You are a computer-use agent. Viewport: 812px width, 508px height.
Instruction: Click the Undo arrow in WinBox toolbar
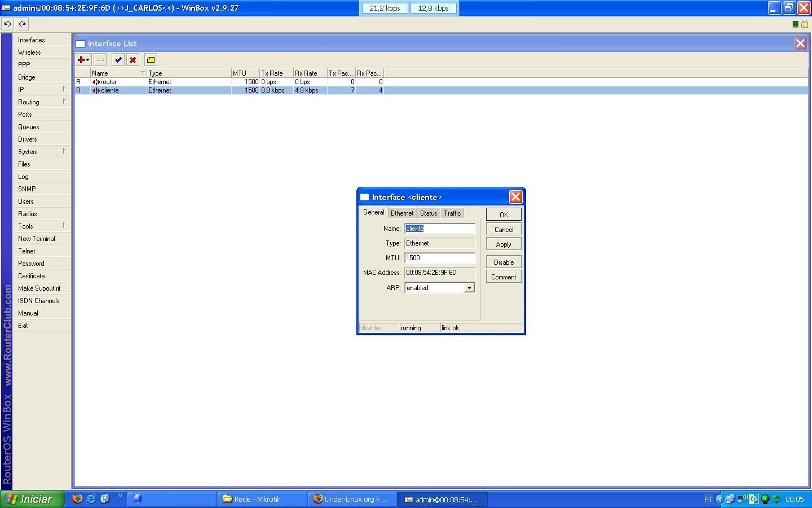(7, 24)
